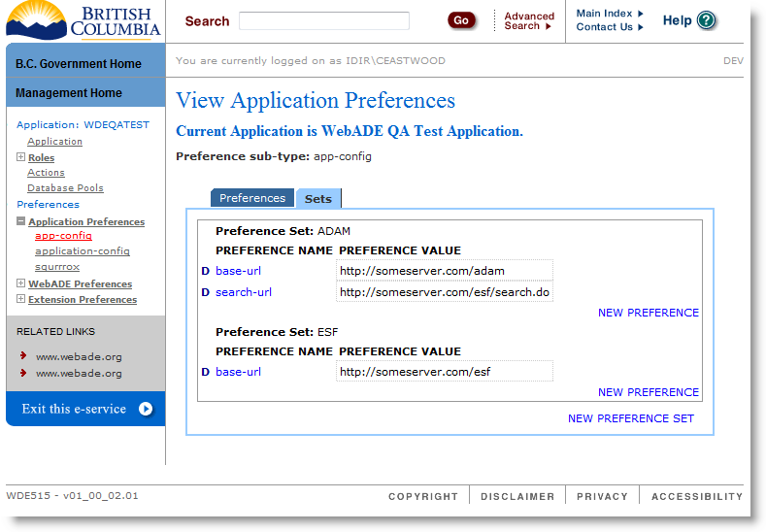Click the Go search button
This screenshot has height=532, width=766.
click(461, 20)
